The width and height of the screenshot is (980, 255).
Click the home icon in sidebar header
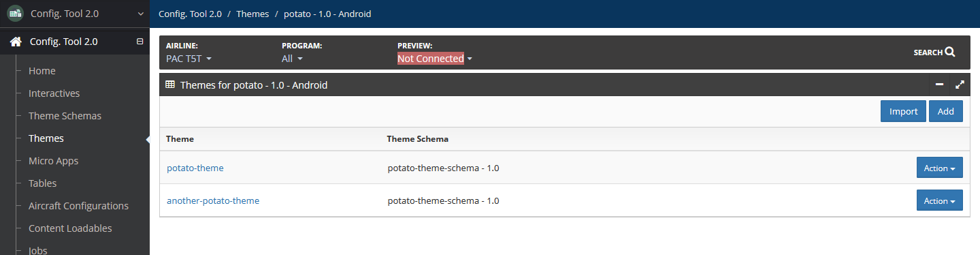tap(16, 42)
